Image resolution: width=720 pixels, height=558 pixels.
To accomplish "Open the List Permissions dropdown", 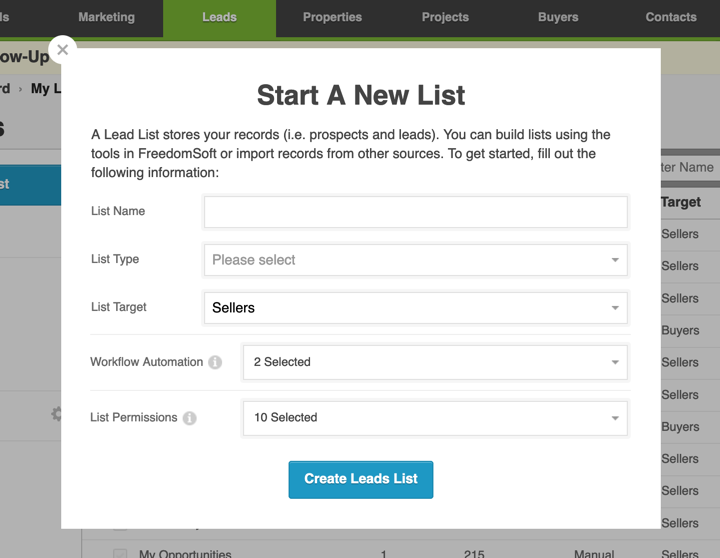I will [435, 418].
